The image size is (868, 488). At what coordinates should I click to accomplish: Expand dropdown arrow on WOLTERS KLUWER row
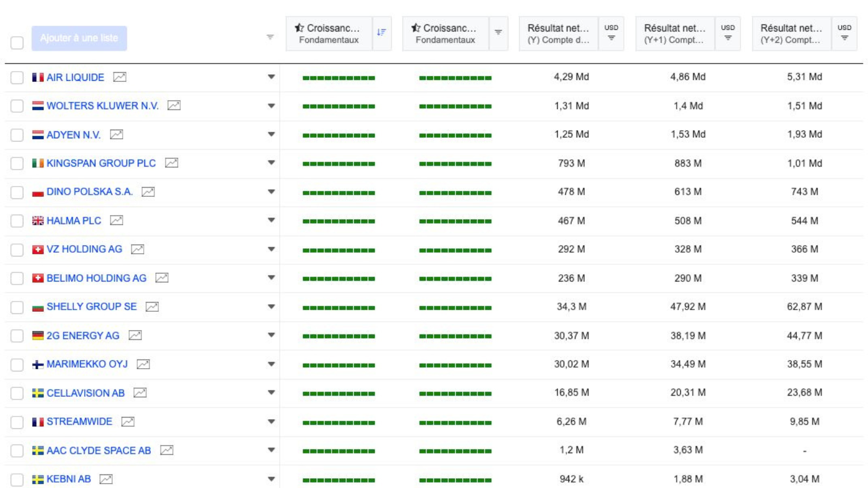pyautogui.click(x=271, y=106)
